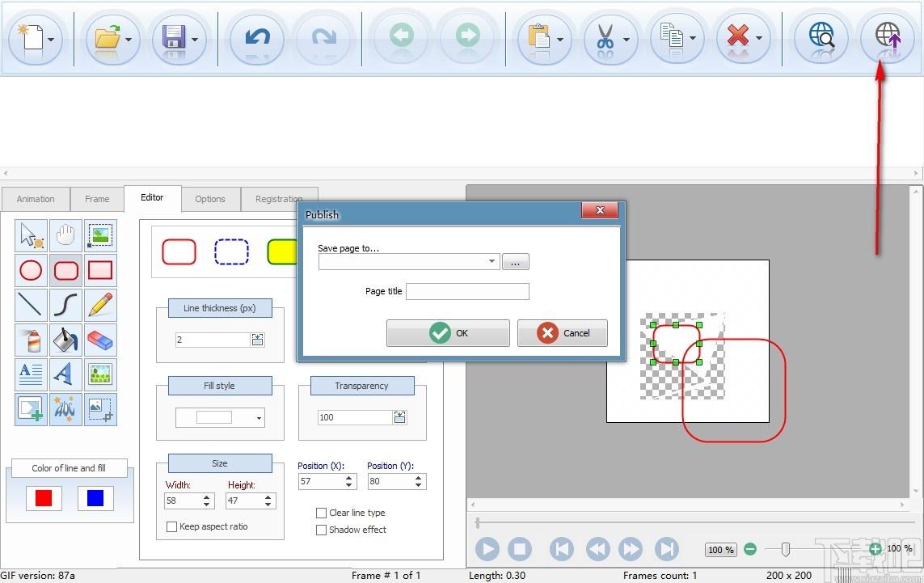924x583 pixels.
Task: Click the green left arrow icon
Action: [x=402, y=36]
